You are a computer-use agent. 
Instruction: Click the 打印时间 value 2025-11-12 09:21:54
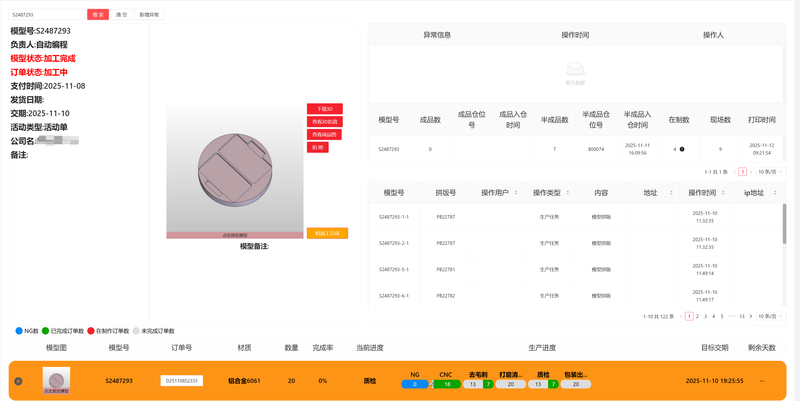point(762,149)
